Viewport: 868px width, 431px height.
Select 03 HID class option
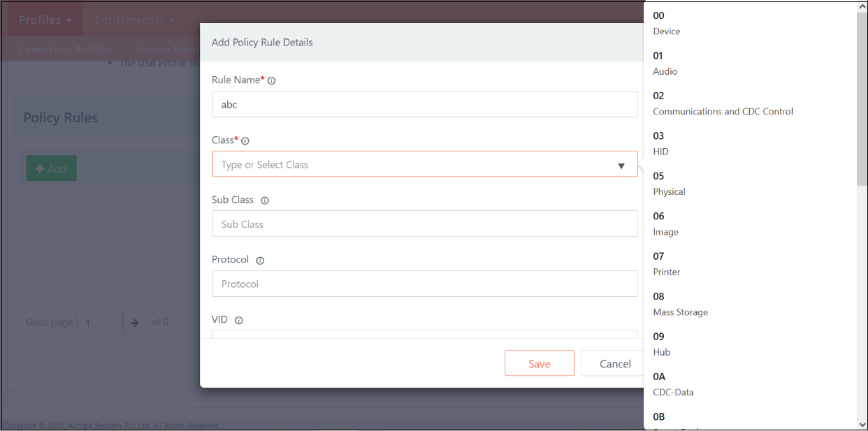coord(750,143)
